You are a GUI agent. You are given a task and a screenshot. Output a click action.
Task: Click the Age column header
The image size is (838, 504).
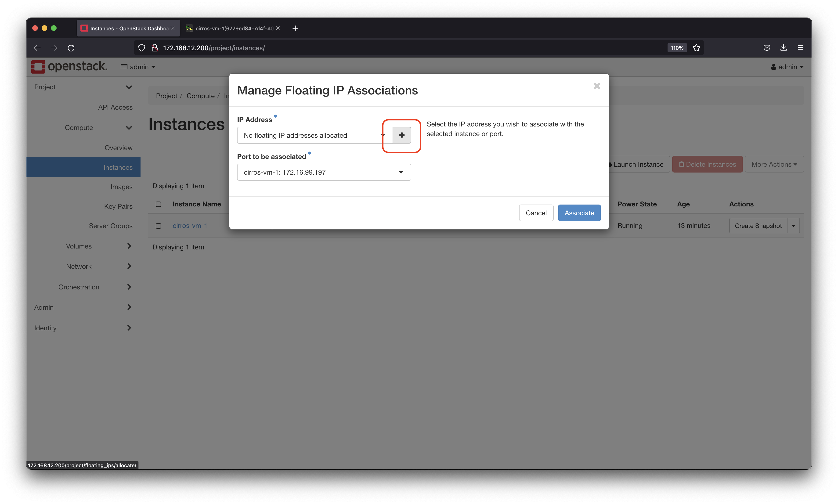pos(683,204)
